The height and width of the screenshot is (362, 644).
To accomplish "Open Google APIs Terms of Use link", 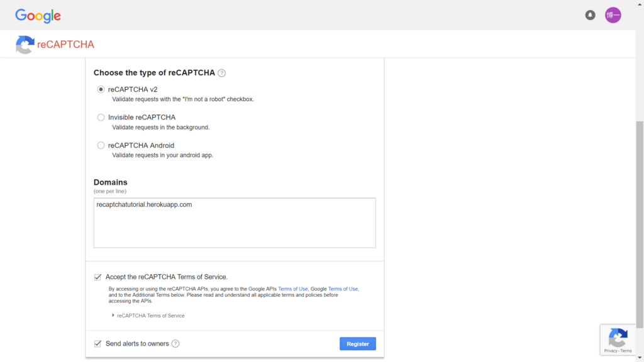I will (293, 289).
